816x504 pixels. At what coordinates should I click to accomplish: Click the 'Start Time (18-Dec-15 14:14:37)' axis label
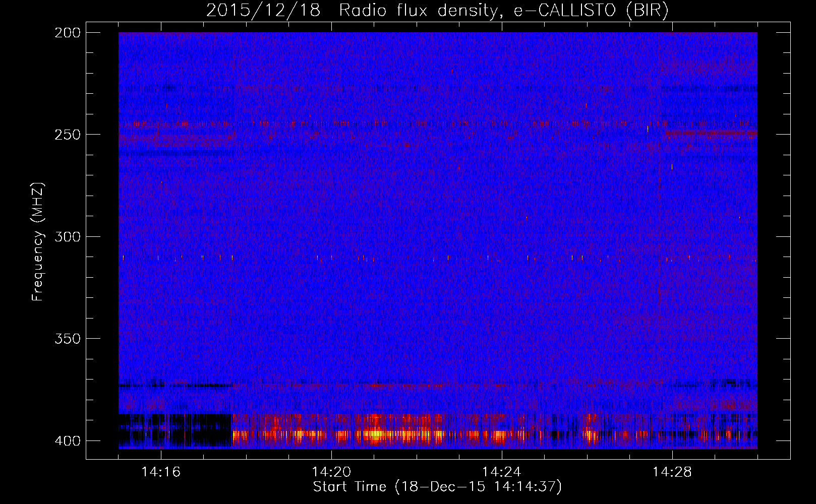(437, 487)
